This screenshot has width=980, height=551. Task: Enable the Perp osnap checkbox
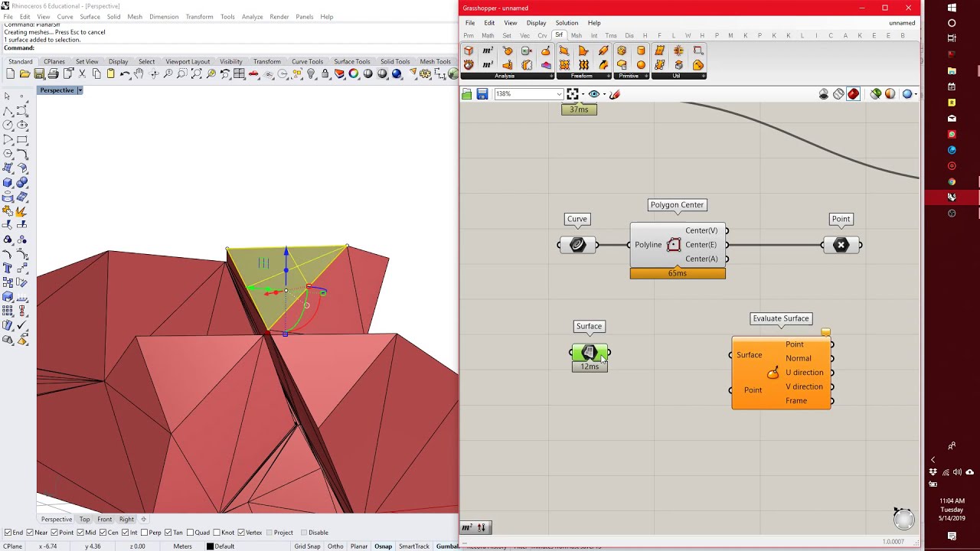pyautogui.click(x=144, y=533)
